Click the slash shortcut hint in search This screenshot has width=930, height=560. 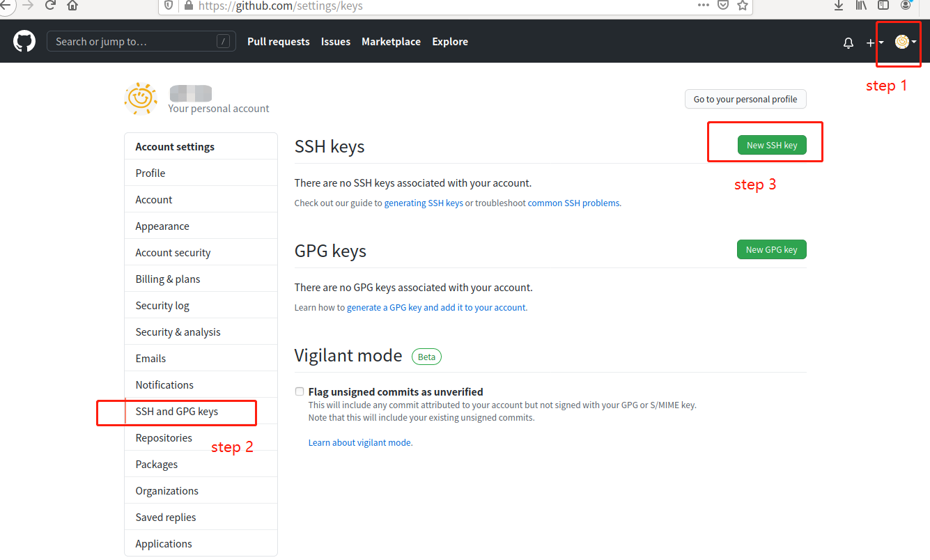223,42
